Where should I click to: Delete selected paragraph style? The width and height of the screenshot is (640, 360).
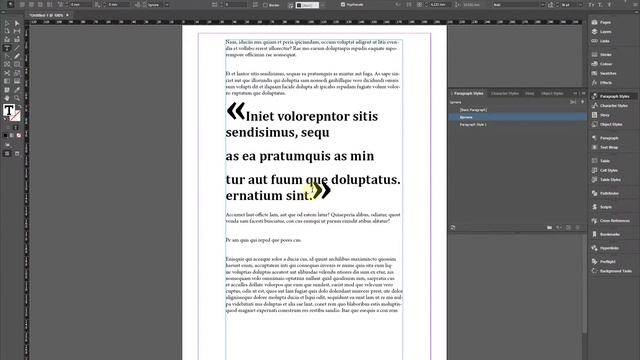(x=578, y=228)
